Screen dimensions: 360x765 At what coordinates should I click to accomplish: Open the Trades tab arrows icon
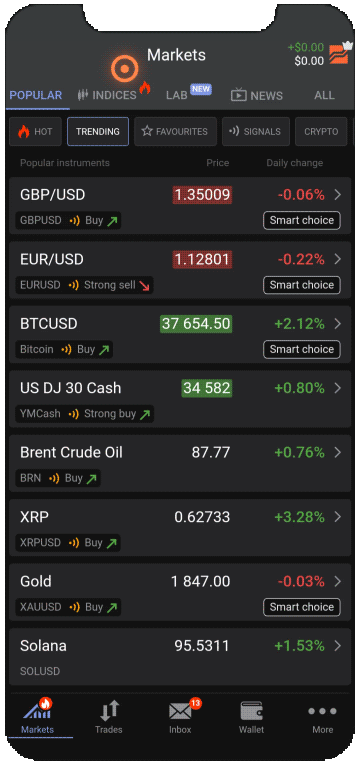pos(109,711)
